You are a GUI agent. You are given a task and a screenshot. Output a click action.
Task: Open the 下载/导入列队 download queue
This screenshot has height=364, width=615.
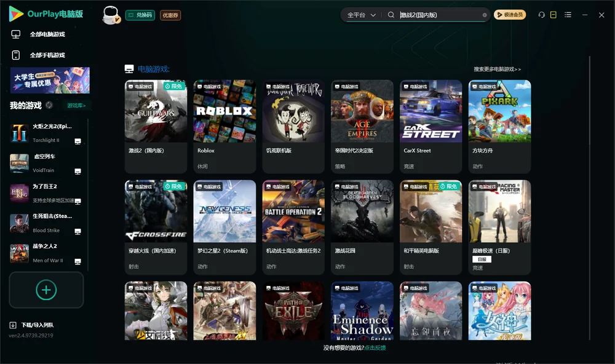tap(32, 325)
